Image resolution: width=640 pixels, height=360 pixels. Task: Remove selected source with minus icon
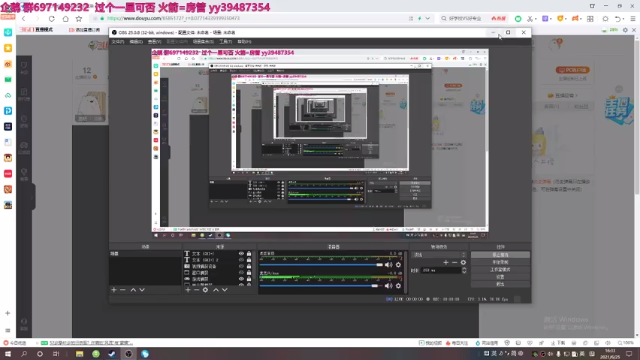(x=196, y=290)
